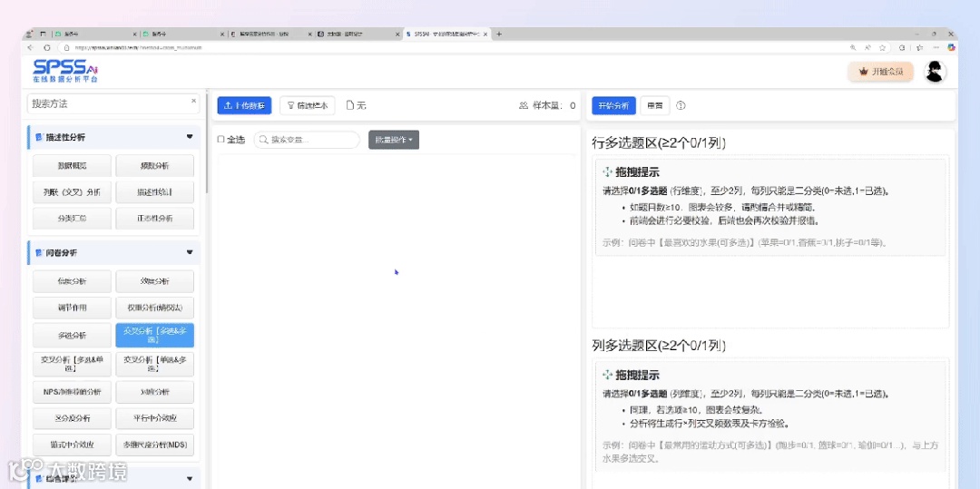Select the 分类汇总 method
Screen dimensions: 980x489
click(72, 219)
